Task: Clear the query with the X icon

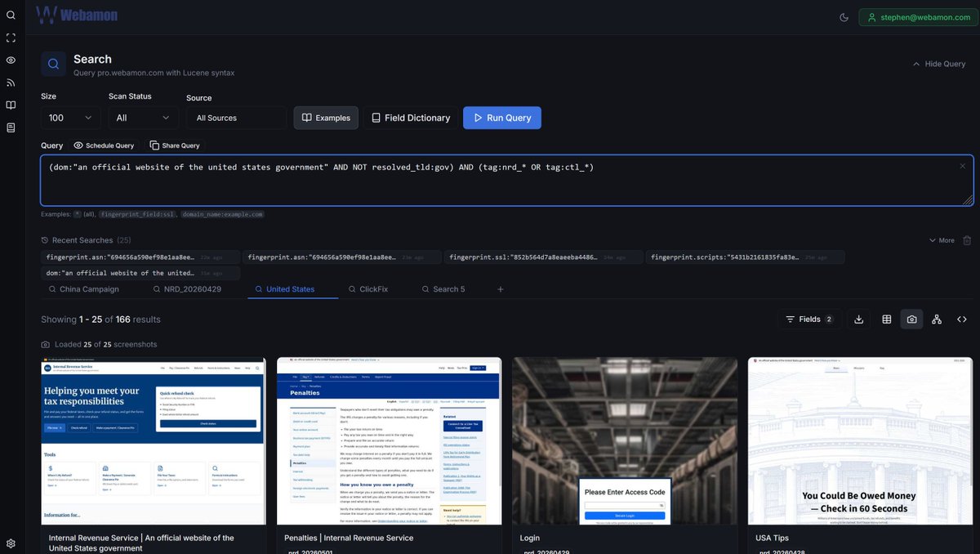Action: coord(962,166)
